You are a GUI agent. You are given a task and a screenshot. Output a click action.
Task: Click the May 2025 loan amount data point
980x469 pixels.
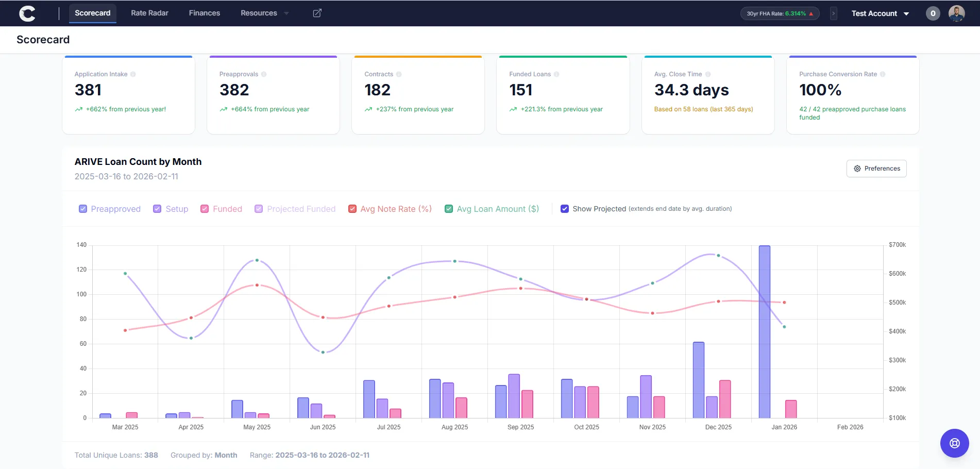257,260
